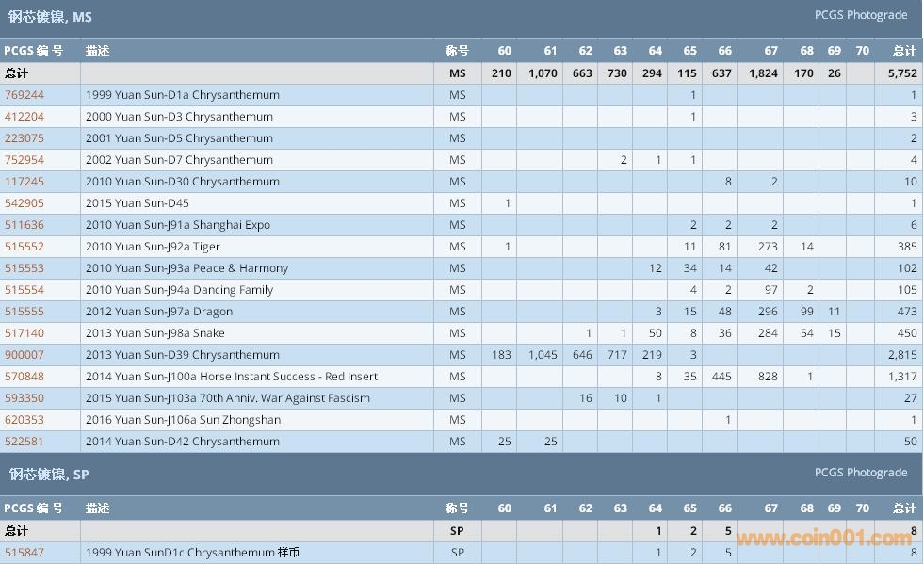Select the 5,752 grand total cell
Screen dimensions: 924x564
click(x=901, y=73)
